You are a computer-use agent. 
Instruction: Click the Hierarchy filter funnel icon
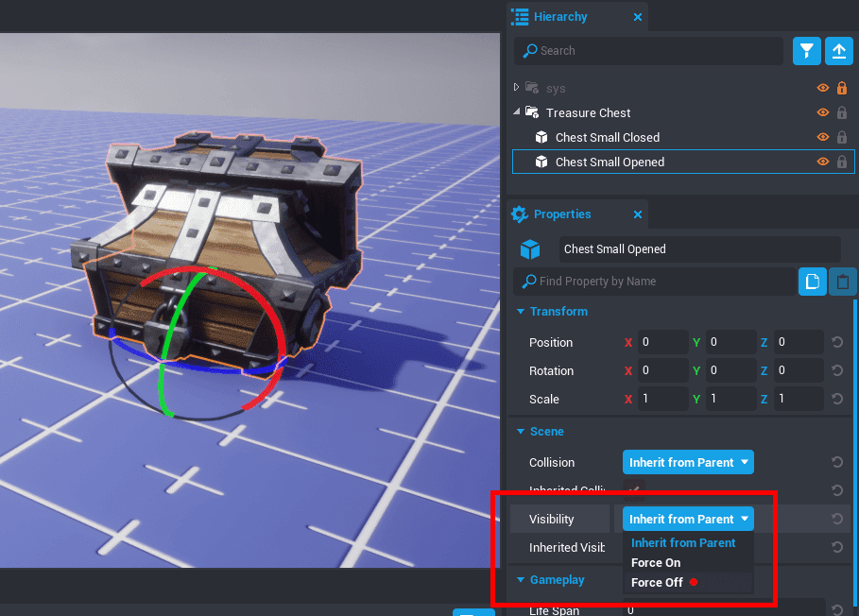(x=806, y=51)
